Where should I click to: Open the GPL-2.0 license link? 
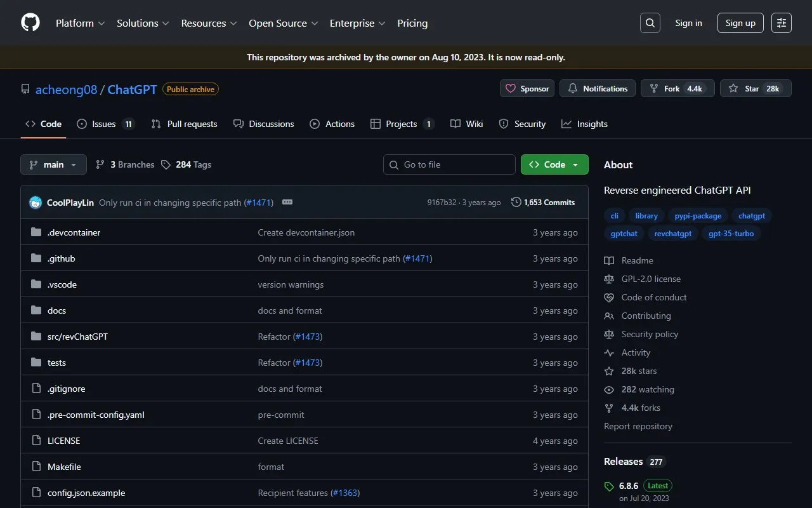pos(651,279)
